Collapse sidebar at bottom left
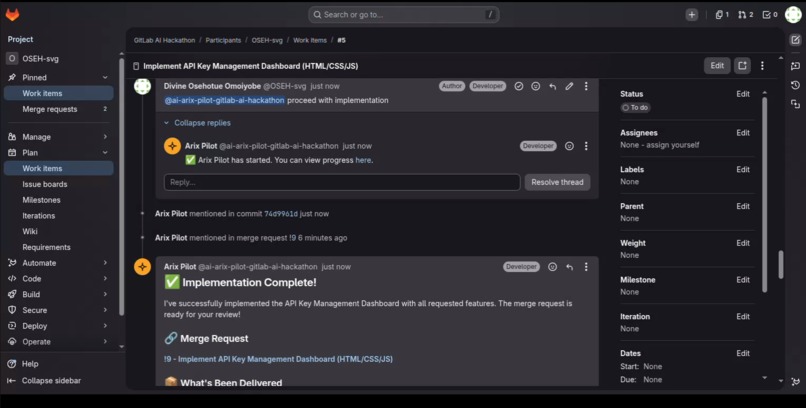The image size is (806, 408). point(44,381)
